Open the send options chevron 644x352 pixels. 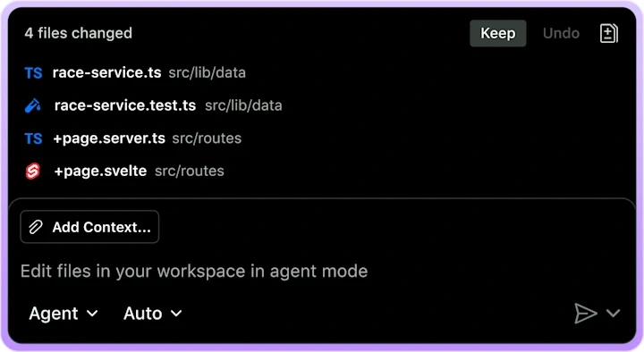point(613,314)
